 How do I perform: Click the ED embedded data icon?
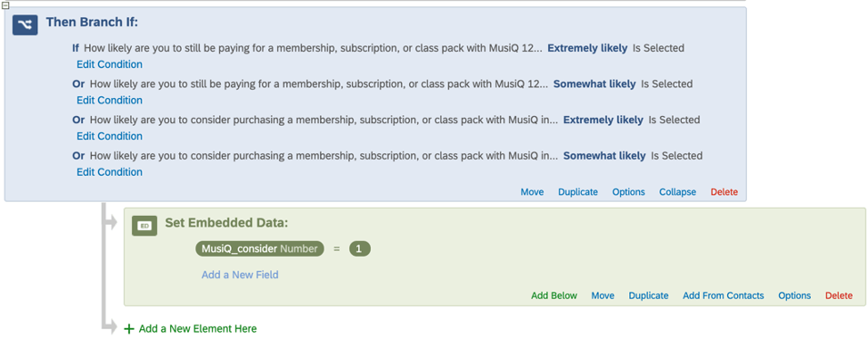pyautogui.click(x=144, y=226)
